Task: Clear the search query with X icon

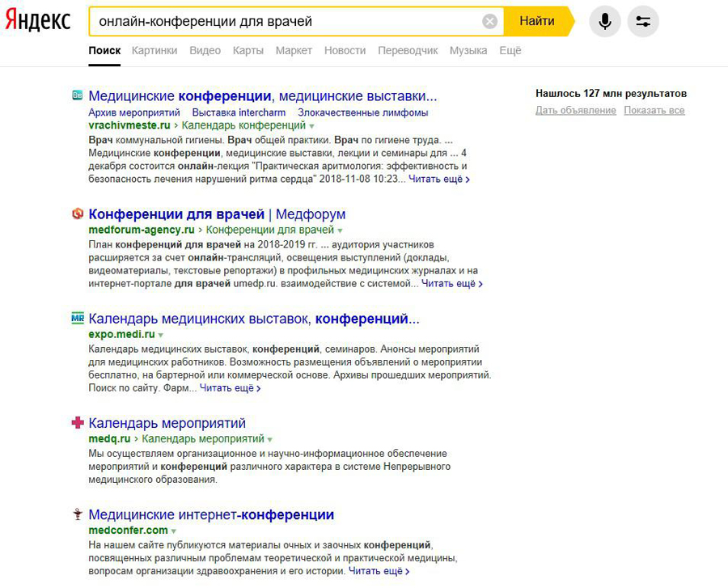Action: point(489,22)
